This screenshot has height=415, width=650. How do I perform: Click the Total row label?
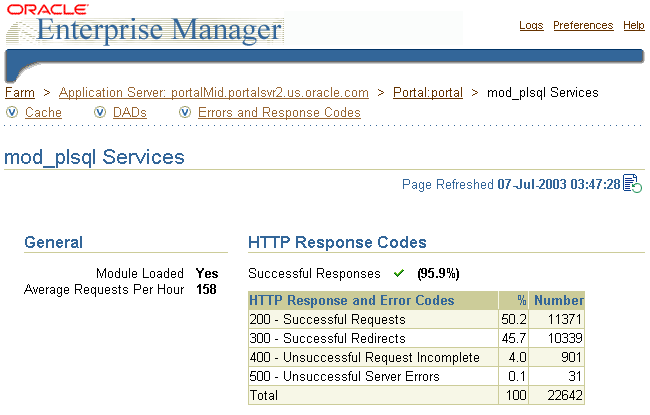(x=264, y=395)
